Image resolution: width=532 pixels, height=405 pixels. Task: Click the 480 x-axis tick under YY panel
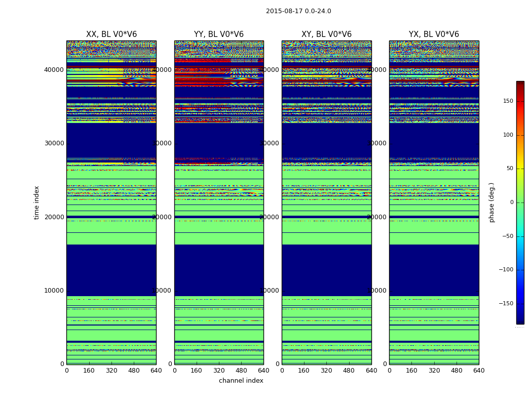pos(241,371)
